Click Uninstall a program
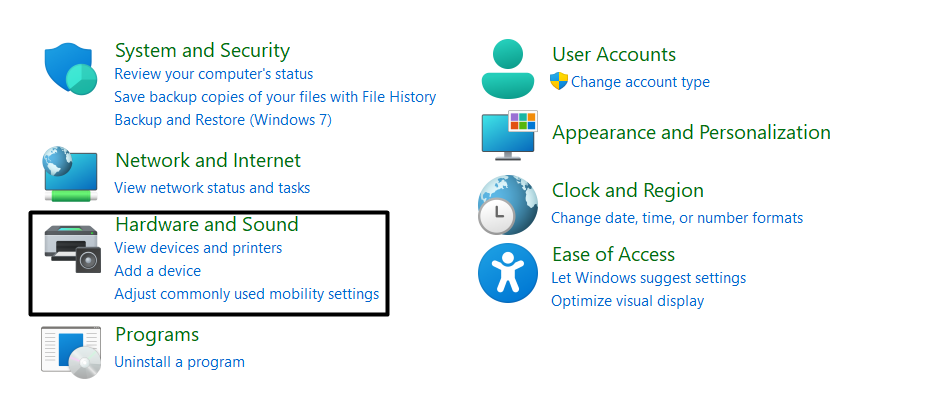Viewport: 937px width, 402px height. click(x=179, y=362)
